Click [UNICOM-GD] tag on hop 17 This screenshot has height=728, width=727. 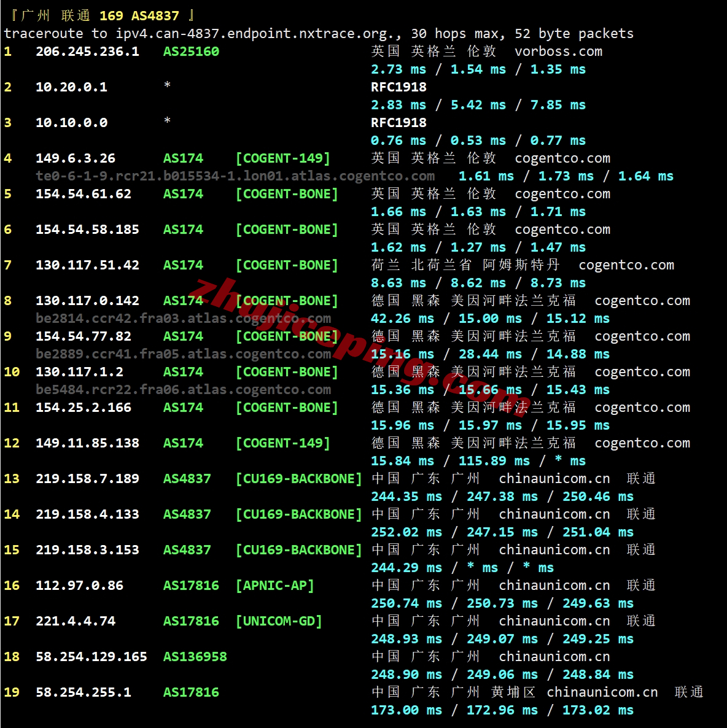pyautogui.click(x=279, y=621)
